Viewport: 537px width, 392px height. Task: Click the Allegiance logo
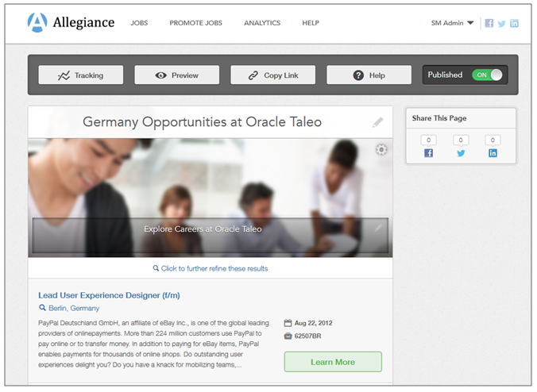click(71, 22)
